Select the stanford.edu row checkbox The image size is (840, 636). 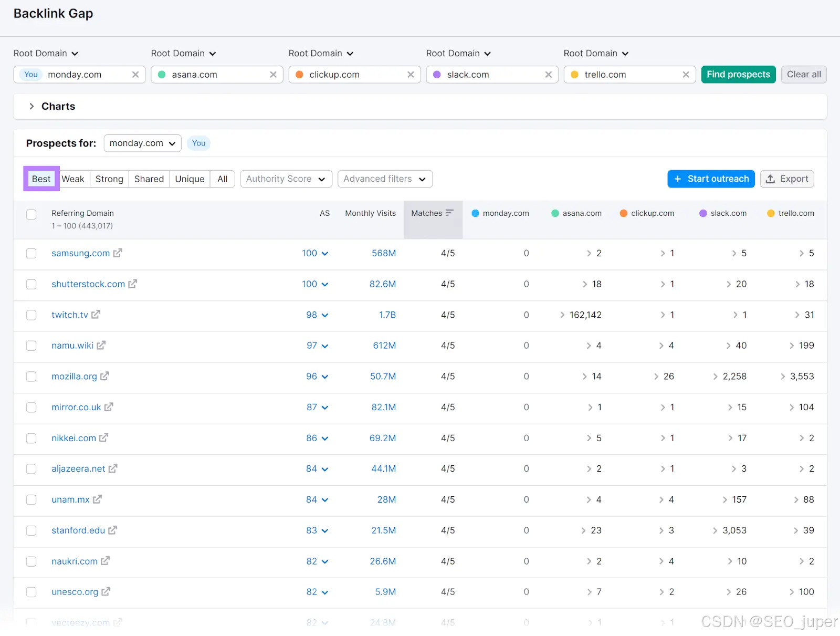(31, 530)
